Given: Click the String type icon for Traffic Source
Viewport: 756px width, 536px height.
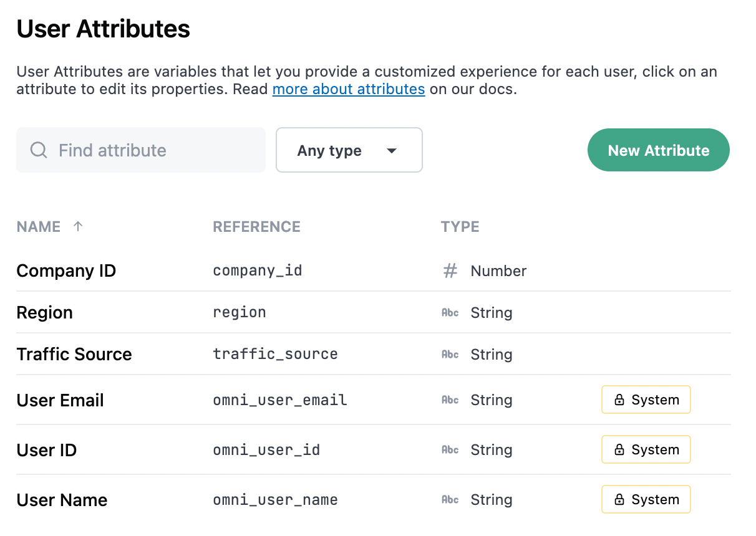Looking at the screenshot, I should pyautogui.click(x=450, y=354).
